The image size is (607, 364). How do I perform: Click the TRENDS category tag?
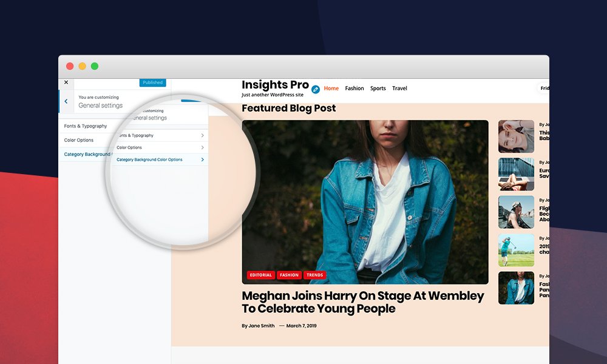314,275
